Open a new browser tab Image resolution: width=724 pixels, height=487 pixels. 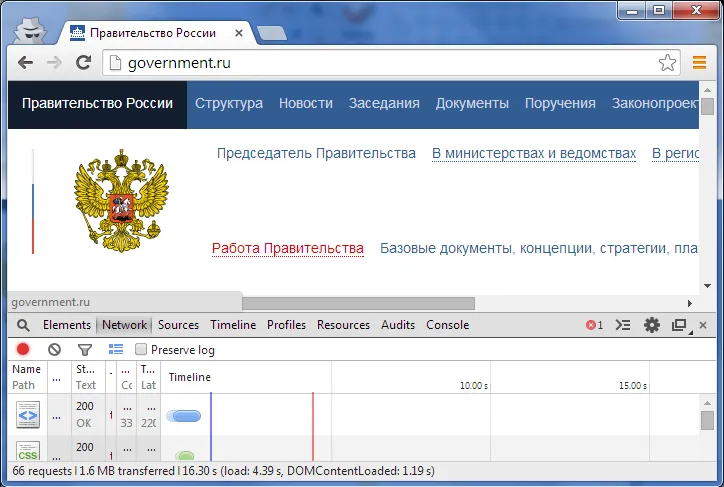(272, 33)
